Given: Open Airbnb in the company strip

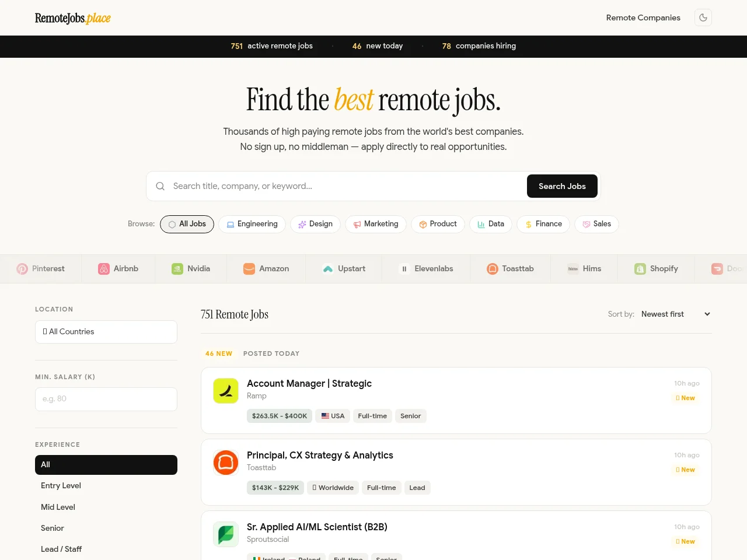Looking at the screenshot, I should [118, 269].
